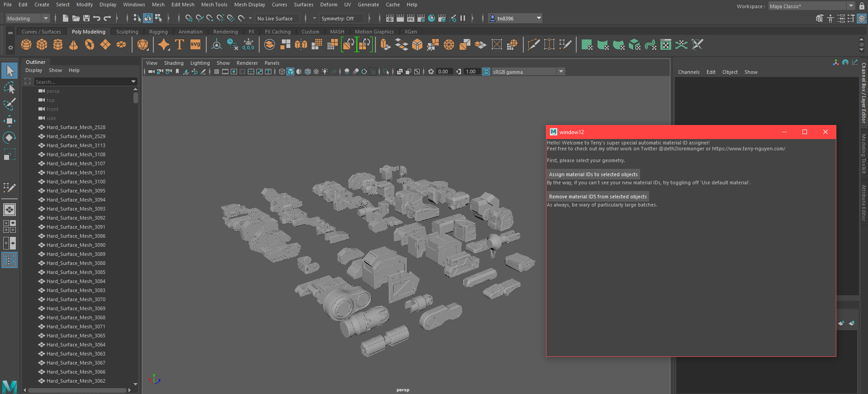Save the scene with floppy disk icon
Screen dimensions: 868x394
[86, 18]
